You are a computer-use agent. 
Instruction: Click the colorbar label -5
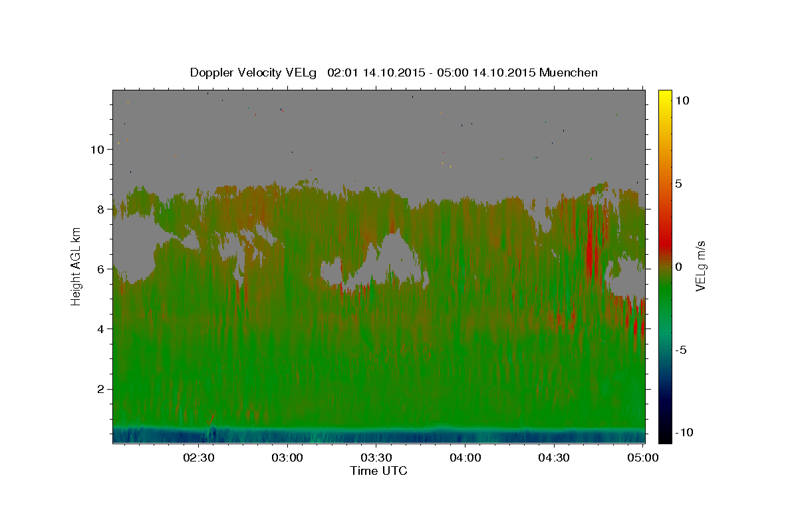coord(680,350)
